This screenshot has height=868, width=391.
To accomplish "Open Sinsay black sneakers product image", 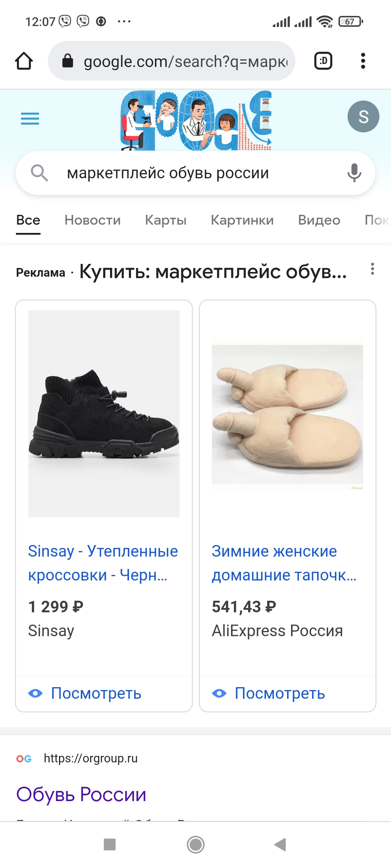I will click(x=104, y=413).
